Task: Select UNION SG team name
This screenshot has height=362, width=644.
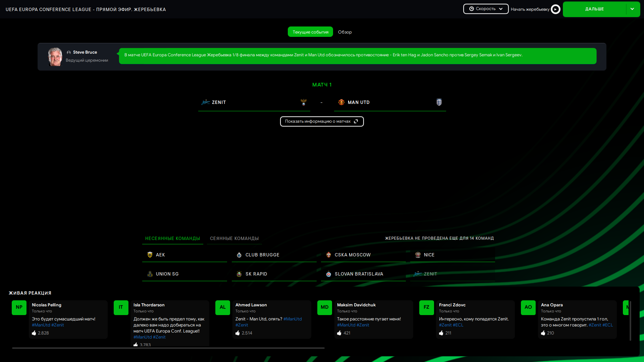Action: pyautogui.click(x=167, y=274)
